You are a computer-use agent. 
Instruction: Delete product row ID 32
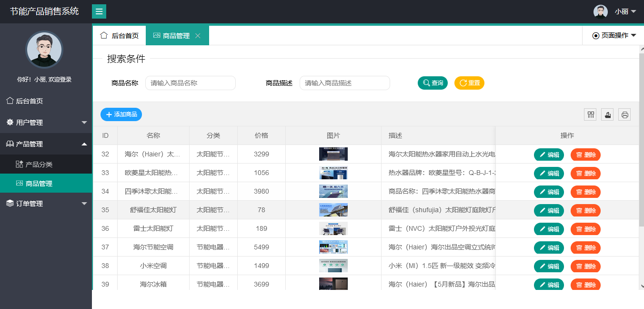click(585, 154)
